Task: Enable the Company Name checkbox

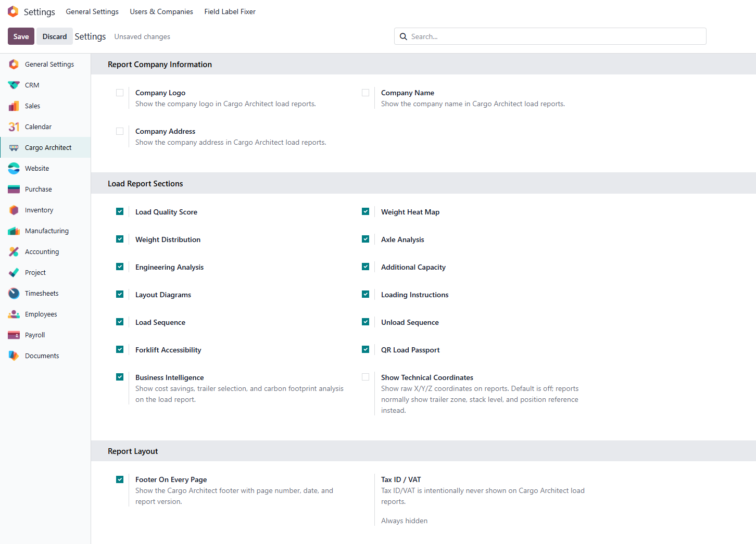Action: click(x=366, y=93)
